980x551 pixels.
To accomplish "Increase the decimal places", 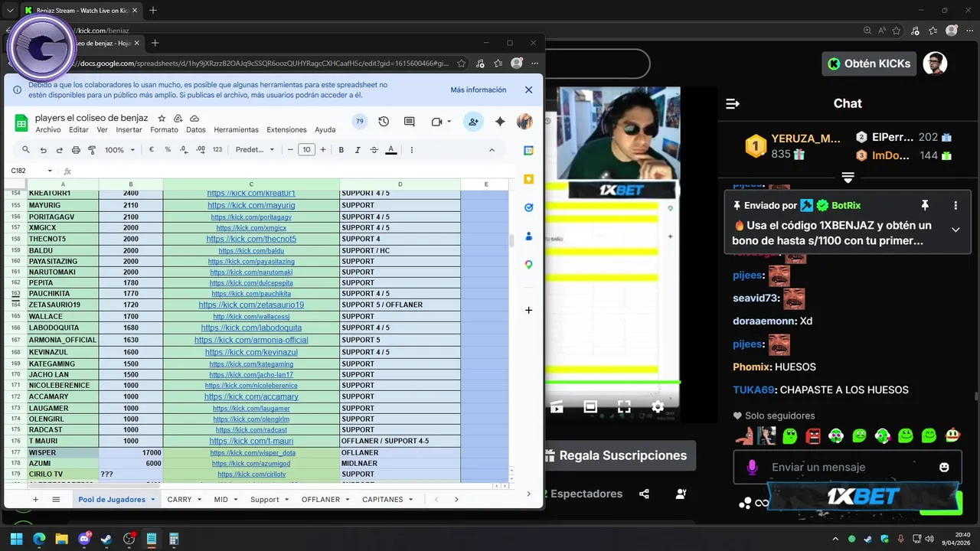I will tap(201, 150).
